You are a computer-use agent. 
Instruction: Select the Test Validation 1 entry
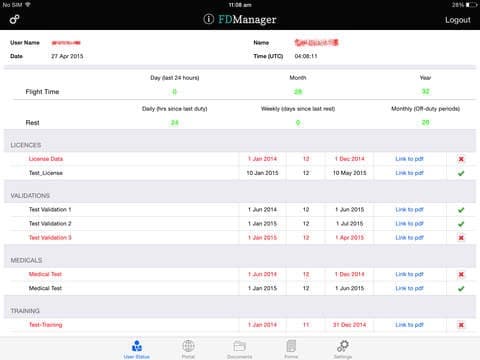coord(50,210)
